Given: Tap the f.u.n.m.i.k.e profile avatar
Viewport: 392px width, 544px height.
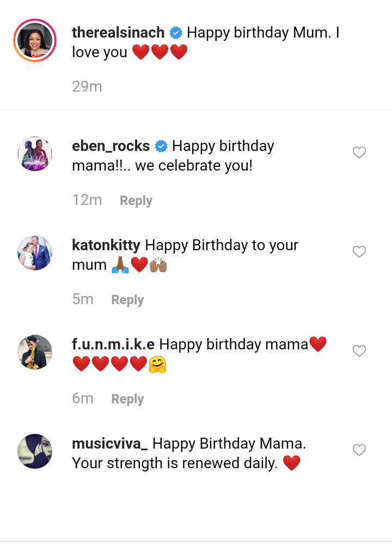Looking at the screenshot, I should click(x=35, y=352).
